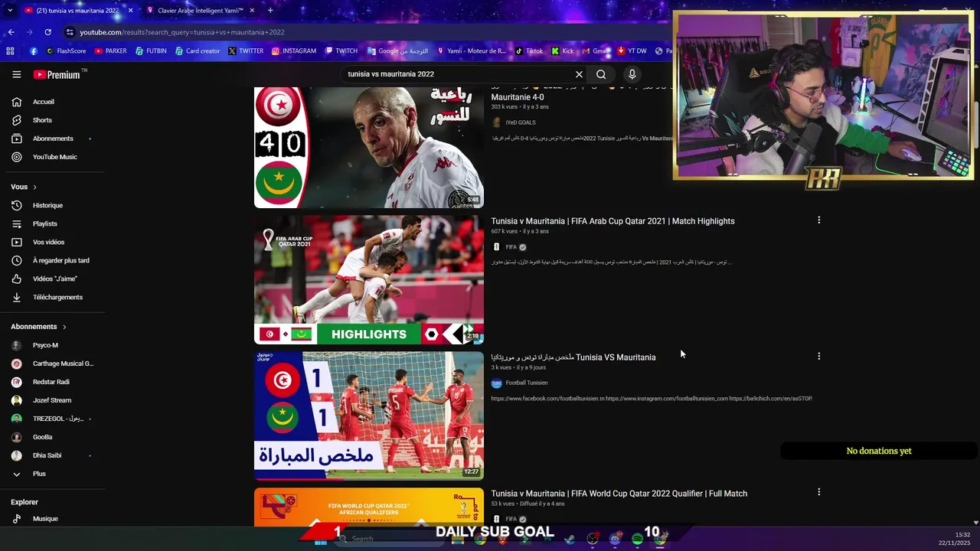
Task: Open the FlashScore bookmark
Action: [x=66, y=51]
